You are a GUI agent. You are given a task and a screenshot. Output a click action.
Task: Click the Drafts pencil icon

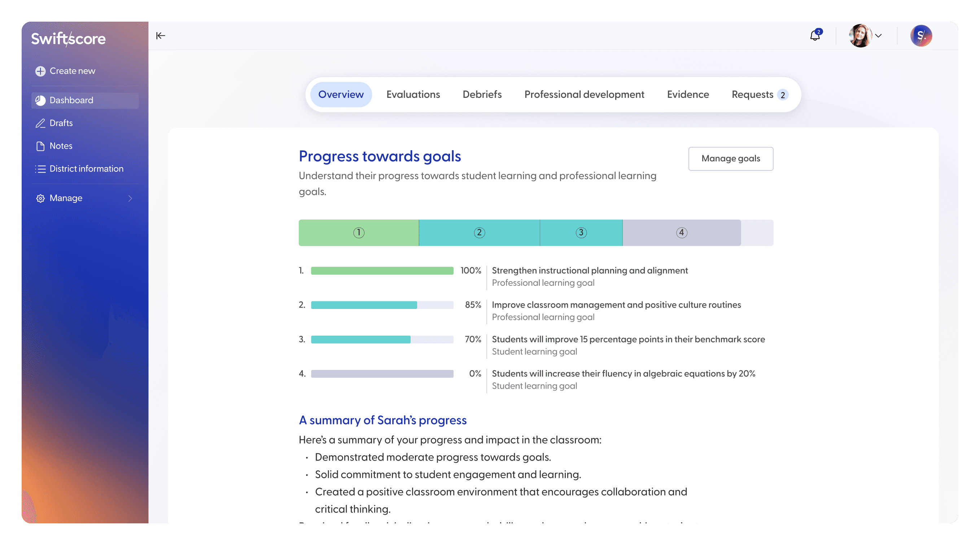[x=40, y=123]
